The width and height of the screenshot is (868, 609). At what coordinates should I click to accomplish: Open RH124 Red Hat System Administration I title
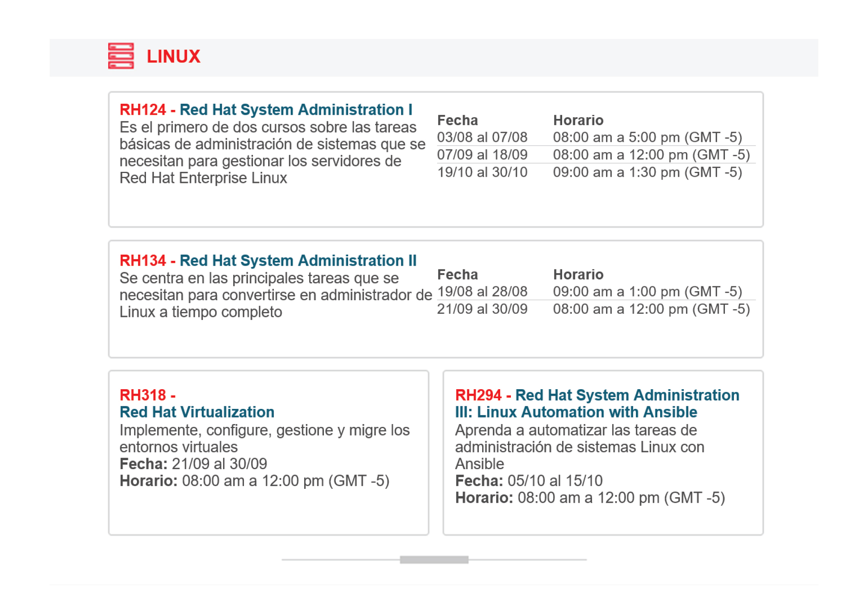(x=266, y=109)
